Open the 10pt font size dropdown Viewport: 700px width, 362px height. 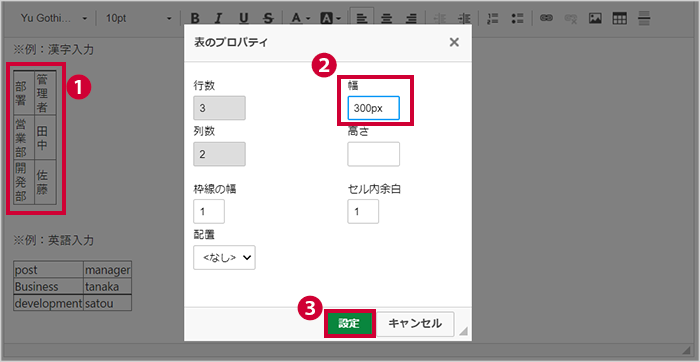tap(138, 18)
